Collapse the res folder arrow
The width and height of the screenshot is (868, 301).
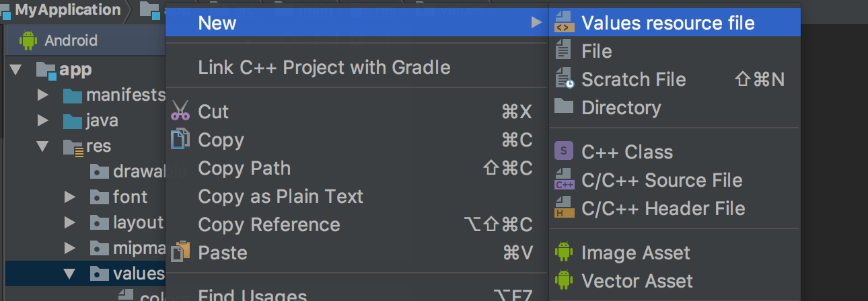[43, 146]
